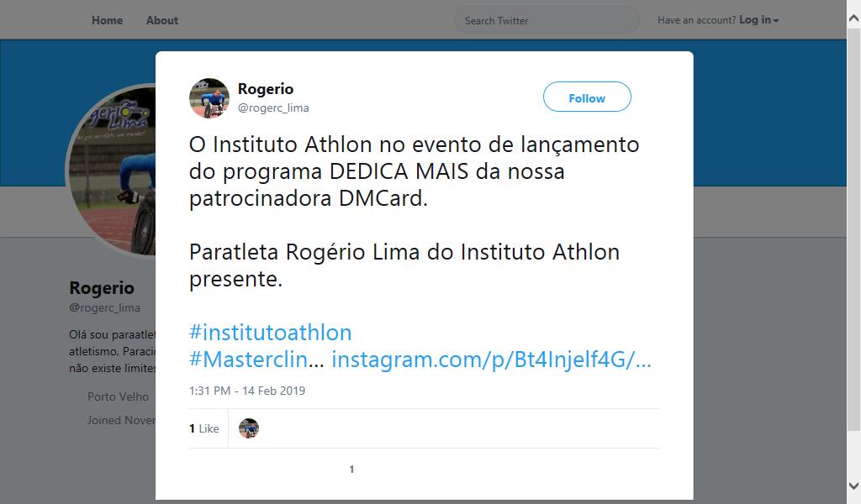
Task: Open the tweet timestamp 14 Feb 2019
Action: click(x=247, y=391)
